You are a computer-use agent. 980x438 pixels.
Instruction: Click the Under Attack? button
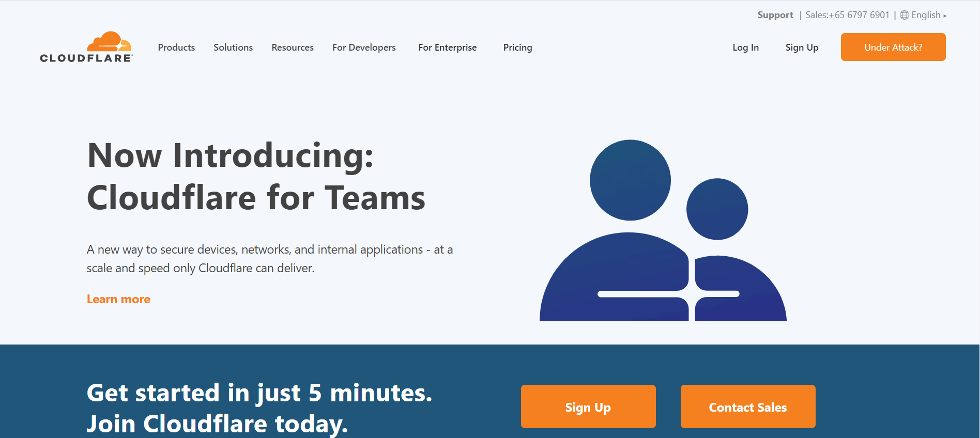[893, 47]
